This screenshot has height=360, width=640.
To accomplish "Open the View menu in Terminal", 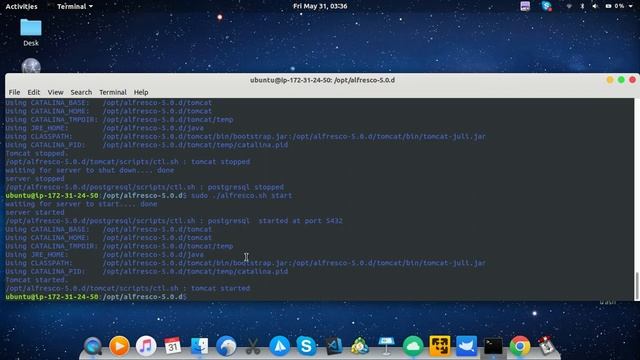I will pos(55,92).
